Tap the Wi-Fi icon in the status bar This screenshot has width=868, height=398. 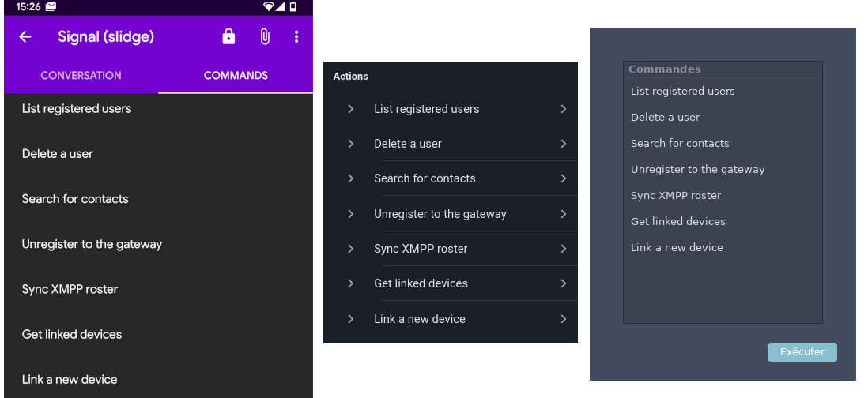pyautogui.click(x=269, y=6)
